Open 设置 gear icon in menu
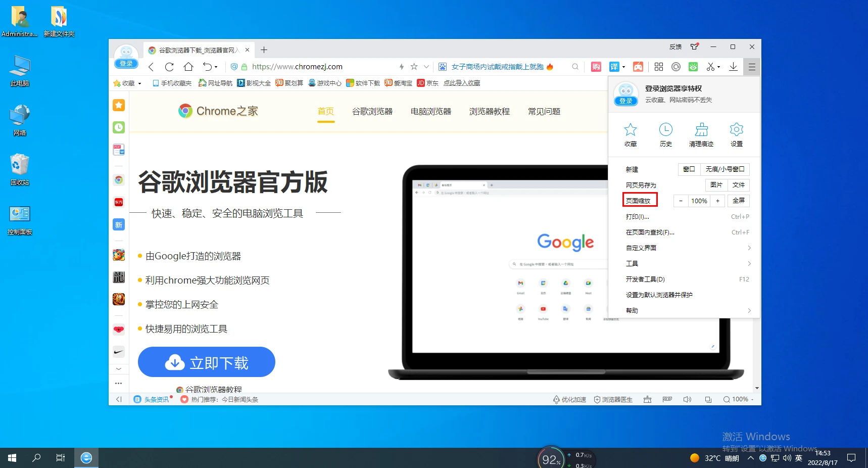The height and width of the screenshot is (468, 868). [x=737, y=134]
